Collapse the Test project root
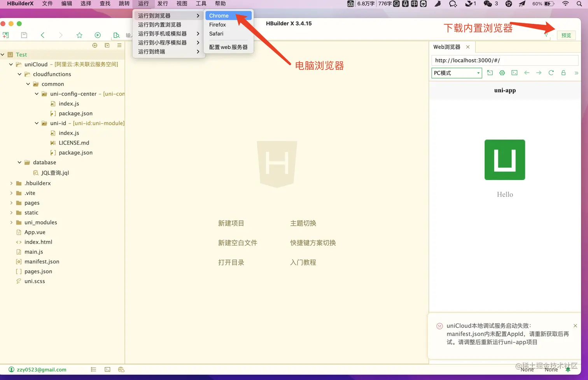 coord(3,55)
